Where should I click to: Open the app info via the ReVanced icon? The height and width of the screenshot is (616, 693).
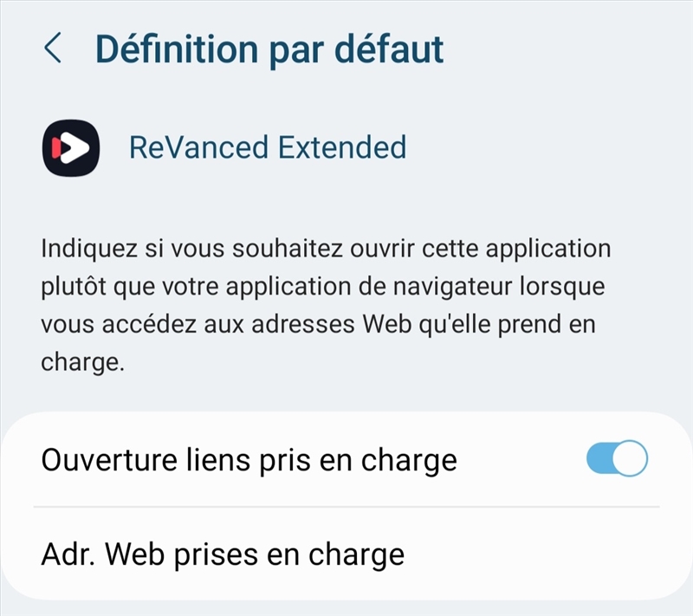71,146
